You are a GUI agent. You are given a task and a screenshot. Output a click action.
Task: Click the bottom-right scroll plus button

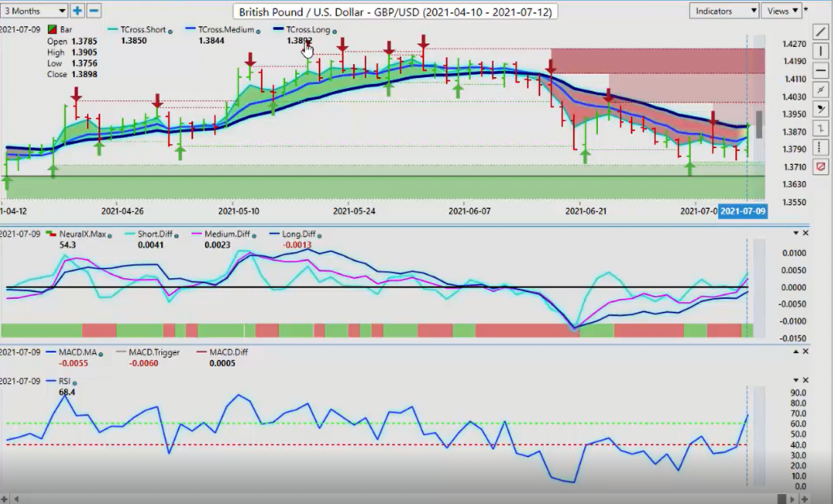pyautogui.click(x=805, y=499)
